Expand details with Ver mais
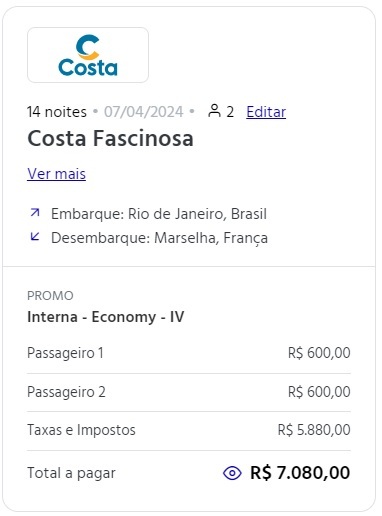The height and width of the screenshot is (516, 382). 56,174
